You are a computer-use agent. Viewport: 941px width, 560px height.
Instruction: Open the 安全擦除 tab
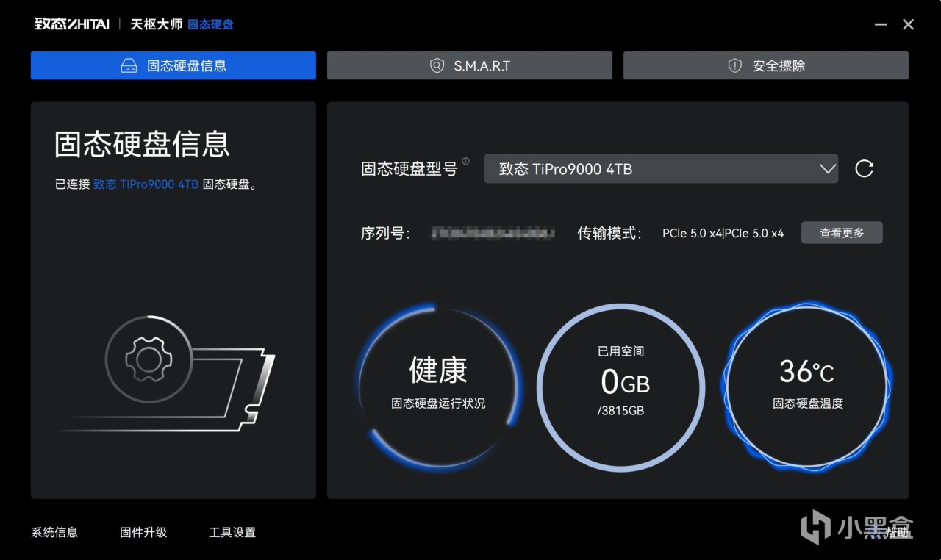pyautogui.click(x=766, y=65)
